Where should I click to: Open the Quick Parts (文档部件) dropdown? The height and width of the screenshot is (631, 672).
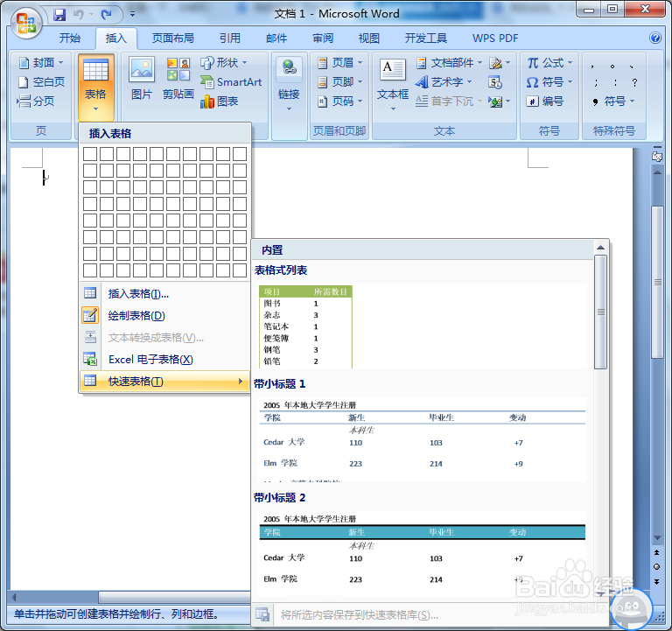point(450,63)
